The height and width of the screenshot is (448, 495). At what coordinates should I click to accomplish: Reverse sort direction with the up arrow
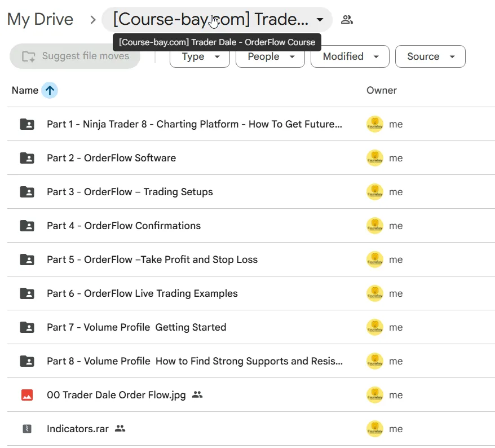click(x=50, y=90)
